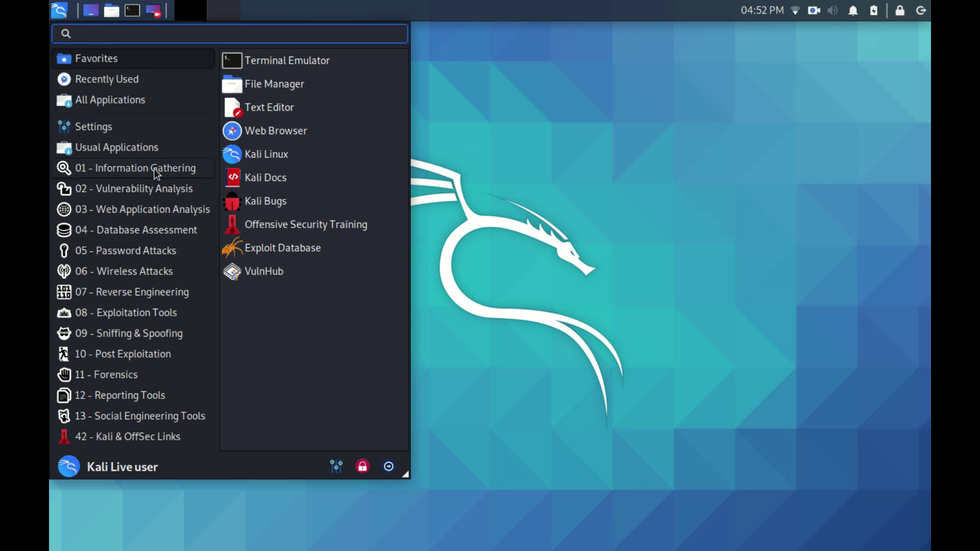Open Kali Docs
Screen dimensions: 980x551
click(265, 177)
